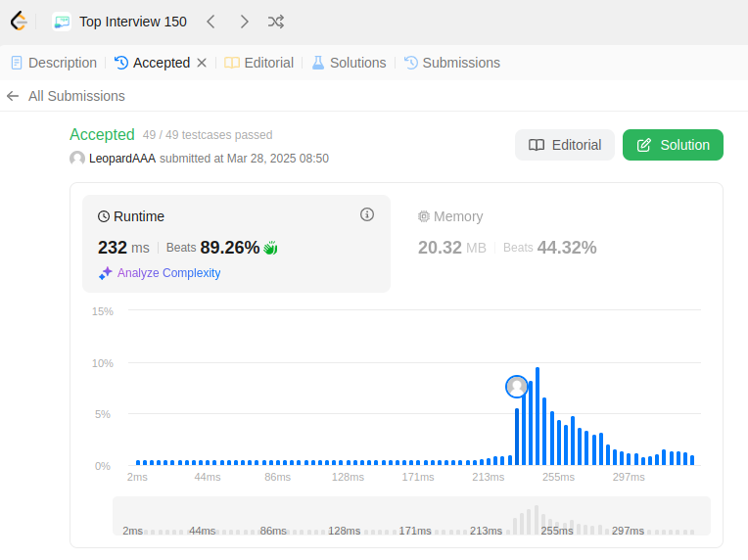Viewport: 748px width, 560px height.
Task: Click the sparkle icon next to Analyze Complexity
Action: pyautogui.click(x=106, y=273)
